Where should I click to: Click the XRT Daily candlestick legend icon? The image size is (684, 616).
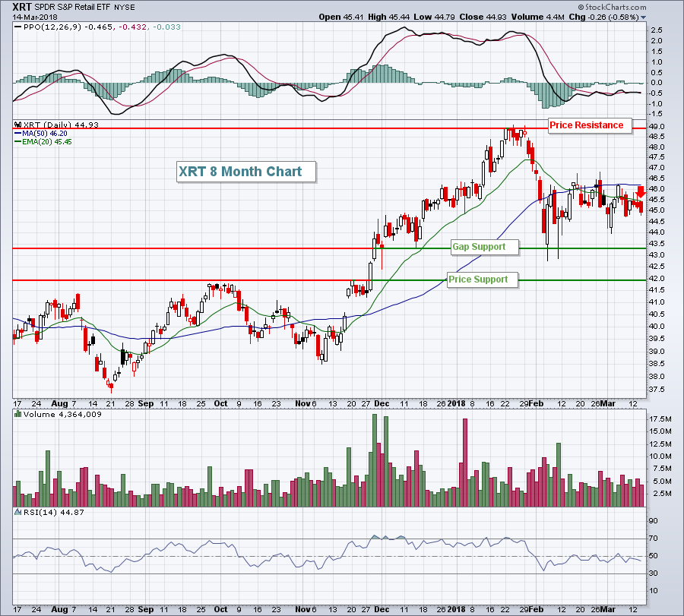(18, 125)
